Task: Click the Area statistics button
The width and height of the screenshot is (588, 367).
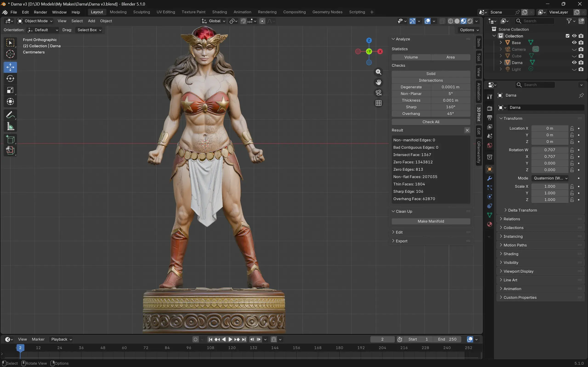Action: coord(450,57)
